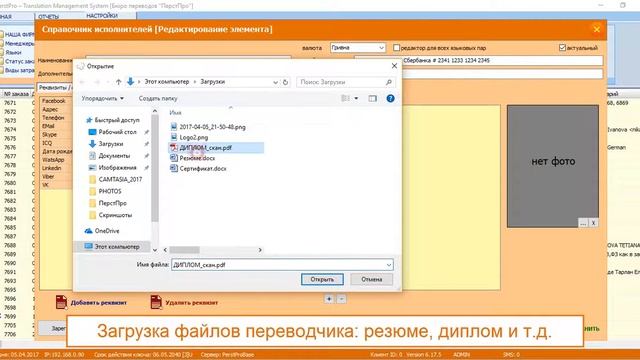Click the minus button below requisites list
This screenshot has height=360, width=640.
click(342, 299)
